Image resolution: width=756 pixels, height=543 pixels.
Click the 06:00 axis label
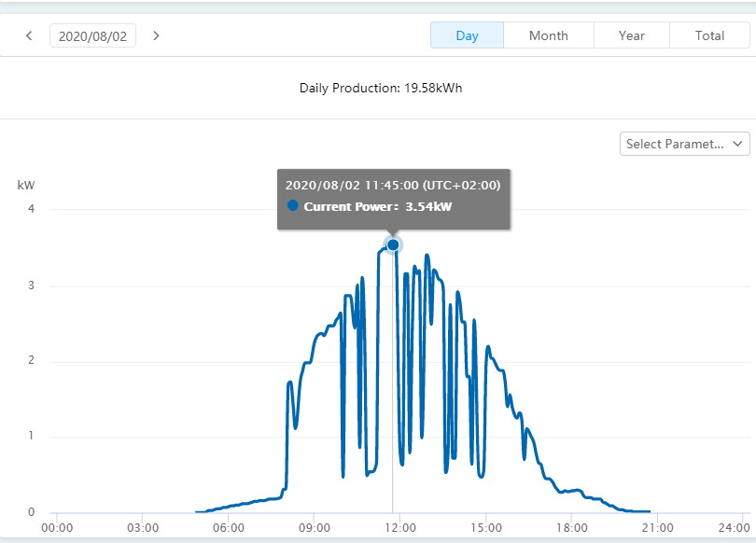[x=229, y=527]
